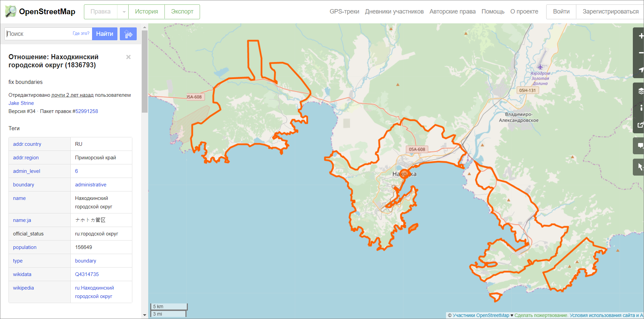This screenshot has width=644, height=319.
Task: Click the Найти search button
Action: tap(105, 34)
